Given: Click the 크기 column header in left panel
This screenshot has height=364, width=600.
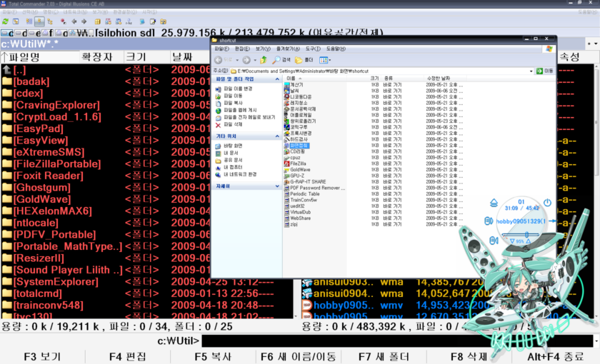Looking at the screenshot, I should [x=147, y=57].
